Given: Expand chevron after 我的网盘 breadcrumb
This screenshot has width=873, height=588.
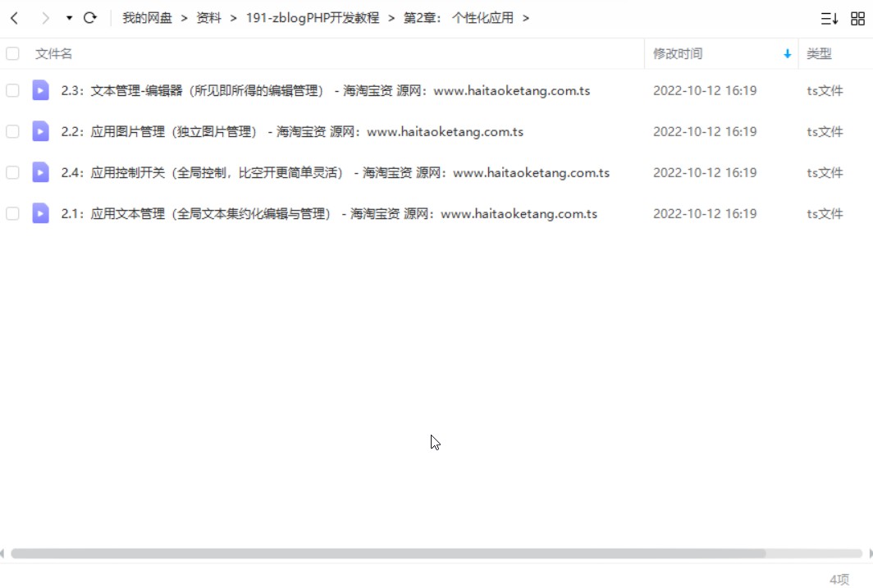Looking at the screenshot, I should 185,18.
